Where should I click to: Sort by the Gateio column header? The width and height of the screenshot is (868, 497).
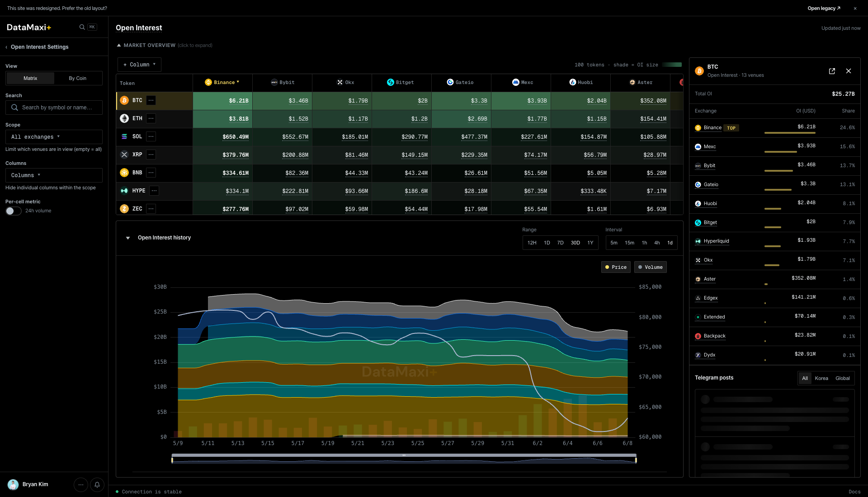pos(460,82)
